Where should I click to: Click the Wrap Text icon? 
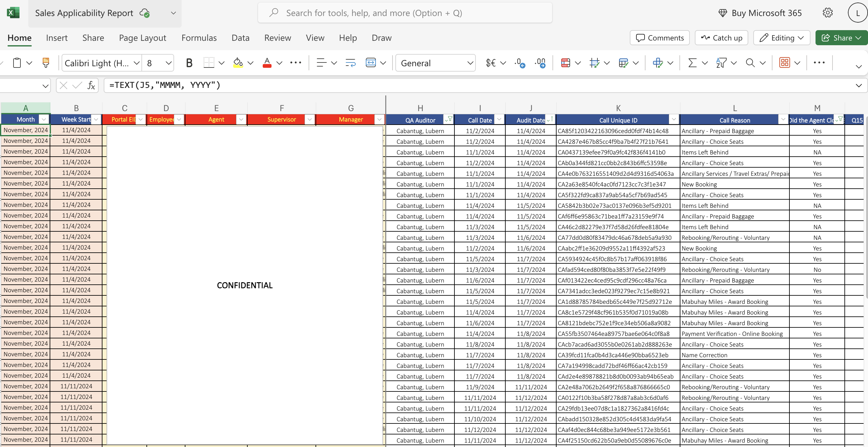350,63
